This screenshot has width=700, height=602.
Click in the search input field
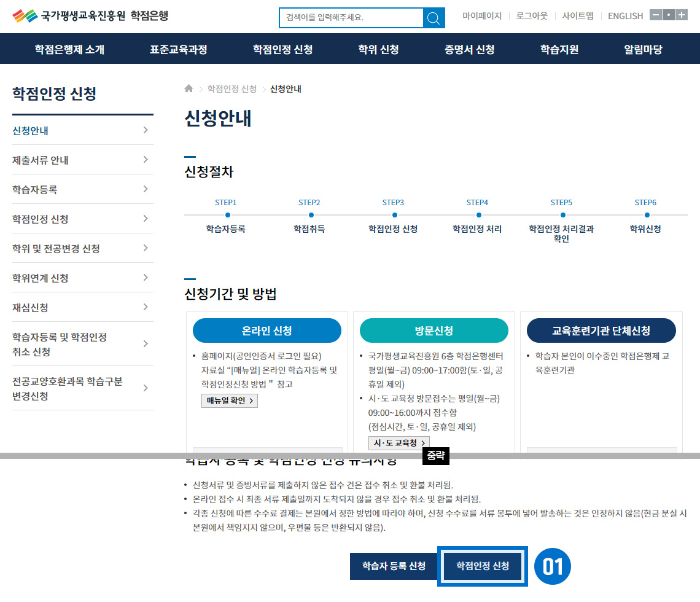[351, 18]
